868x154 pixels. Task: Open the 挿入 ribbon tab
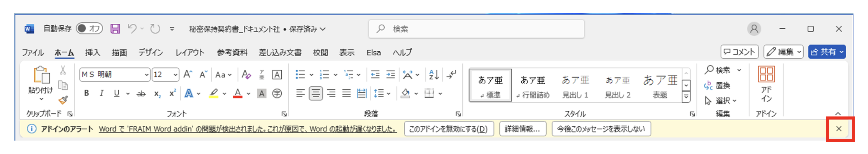[92, 52]
